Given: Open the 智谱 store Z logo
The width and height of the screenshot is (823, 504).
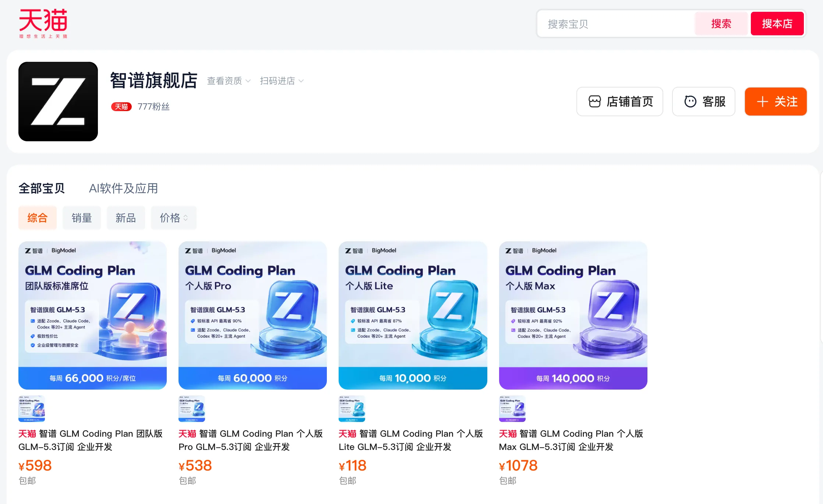Looking at the screenshot, I should [58, 102].
